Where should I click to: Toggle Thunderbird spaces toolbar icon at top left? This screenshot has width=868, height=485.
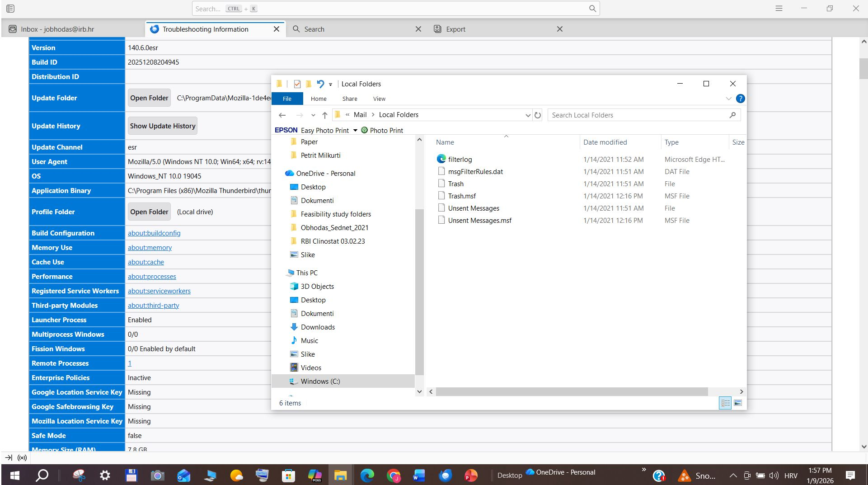click(x=10, y=9)
